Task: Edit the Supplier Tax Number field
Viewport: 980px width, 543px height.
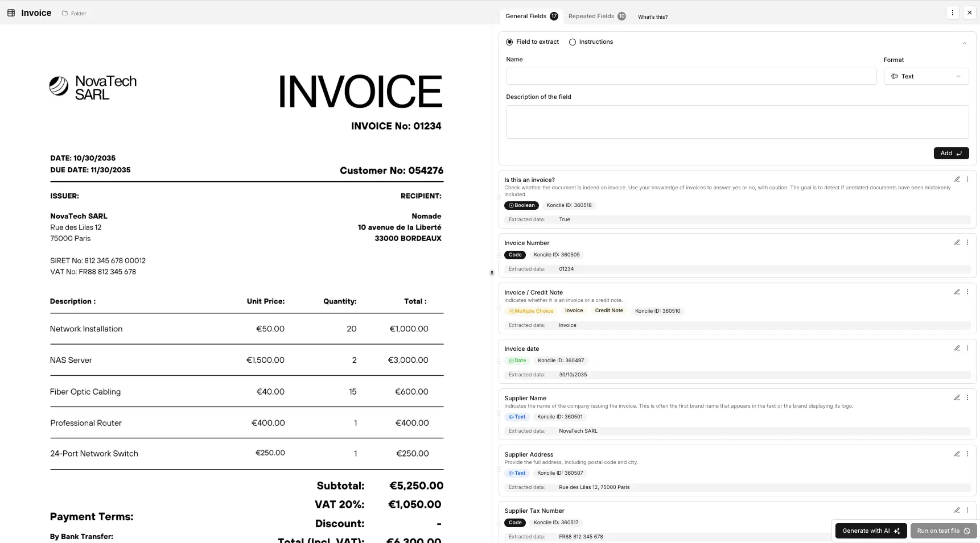Action: click(x=957, y=510)
